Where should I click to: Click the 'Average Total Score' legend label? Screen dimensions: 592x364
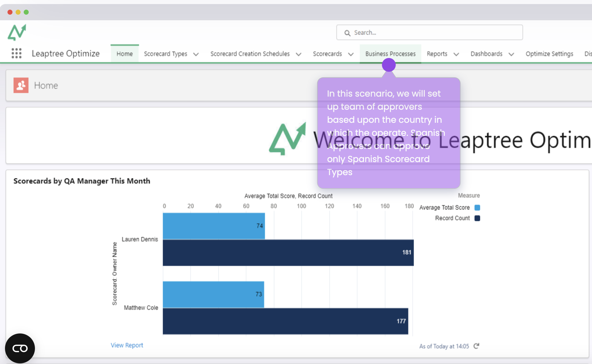444,208
